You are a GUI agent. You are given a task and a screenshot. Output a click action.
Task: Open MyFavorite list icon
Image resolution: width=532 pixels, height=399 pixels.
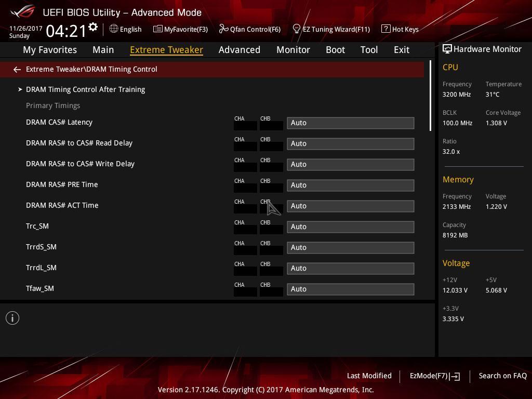click(158, 29)
